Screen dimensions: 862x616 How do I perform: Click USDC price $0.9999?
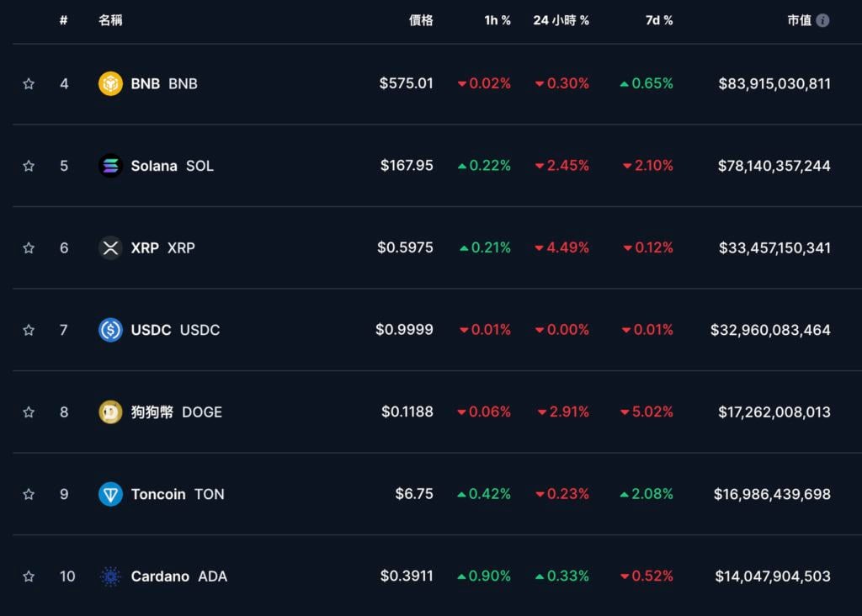(404, 330)
